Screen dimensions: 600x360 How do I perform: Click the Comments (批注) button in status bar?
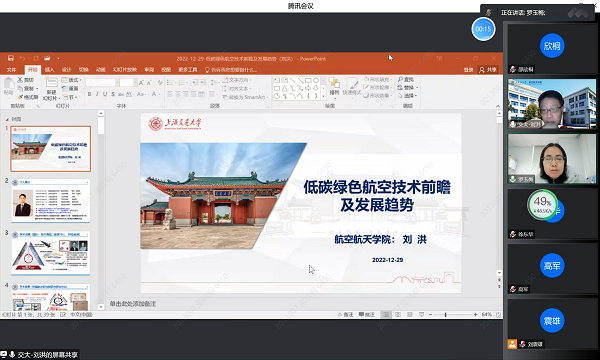pyautogui.click(x=367, y=314)
